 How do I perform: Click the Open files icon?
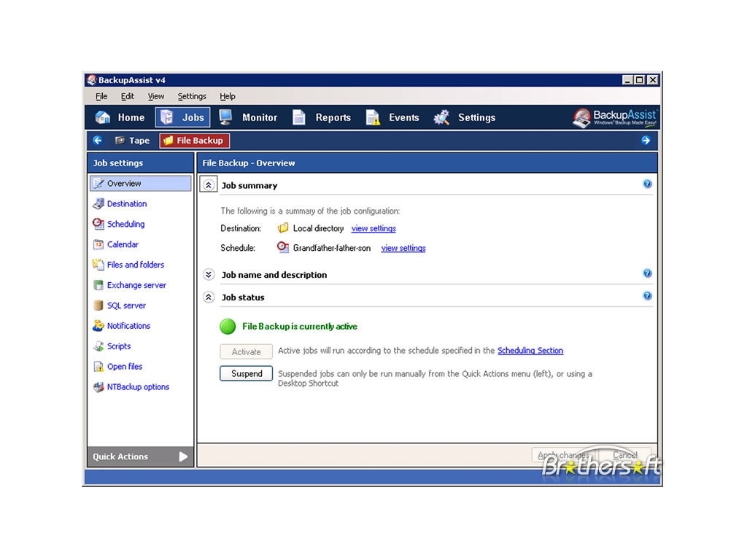pos(98,367)
